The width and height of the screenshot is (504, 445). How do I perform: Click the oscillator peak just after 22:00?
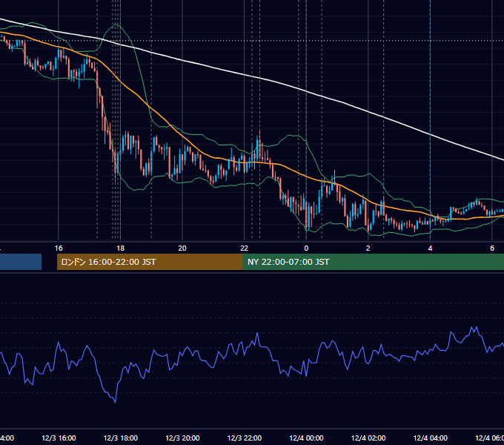tap(257, 334)
